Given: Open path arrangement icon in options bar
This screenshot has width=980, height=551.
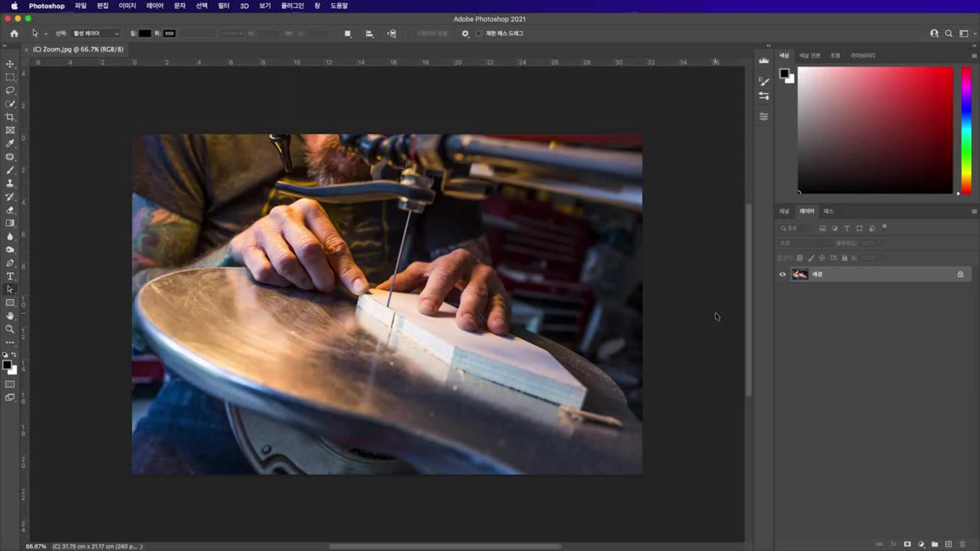Looking at the screenshot, I should coord(391,34).
